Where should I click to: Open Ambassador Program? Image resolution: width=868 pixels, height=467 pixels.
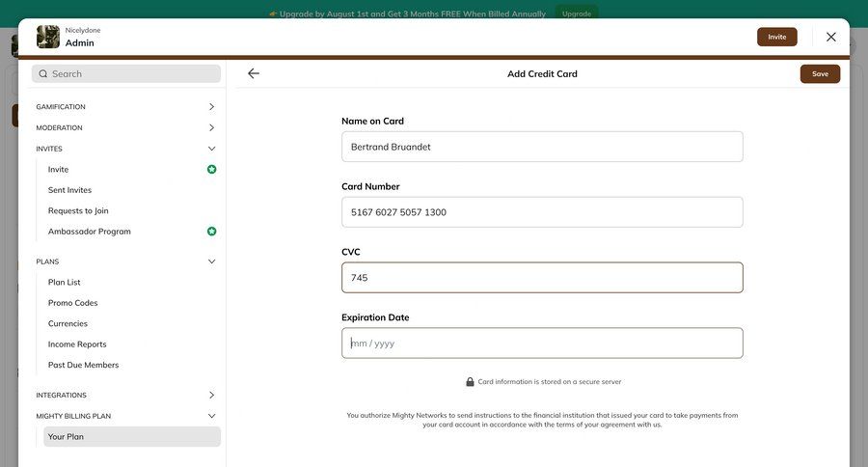click(x=89, y=232)
